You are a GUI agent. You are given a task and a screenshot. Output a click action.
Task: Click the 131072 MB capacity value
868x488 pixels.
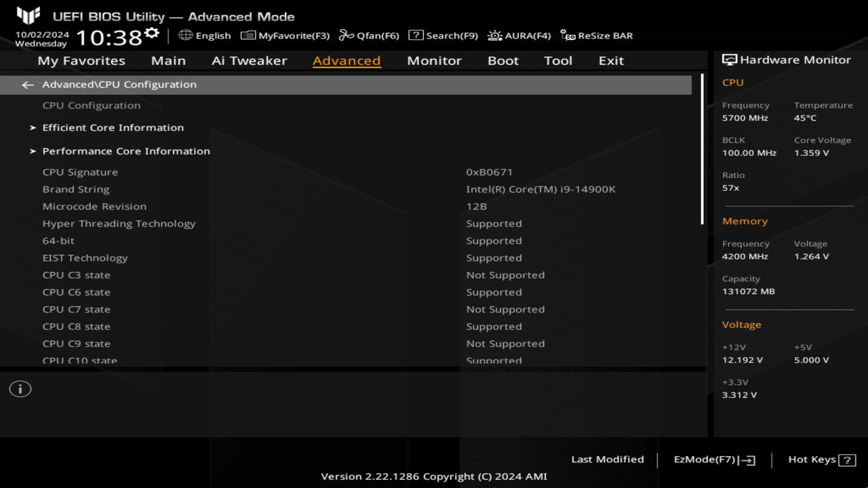748,291
